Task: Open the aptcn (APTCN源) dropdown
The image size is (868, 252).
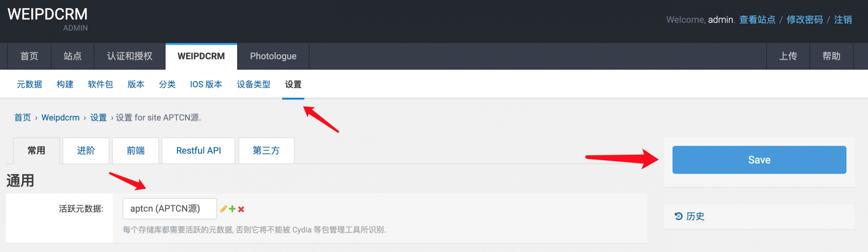Action: point(170,209)
